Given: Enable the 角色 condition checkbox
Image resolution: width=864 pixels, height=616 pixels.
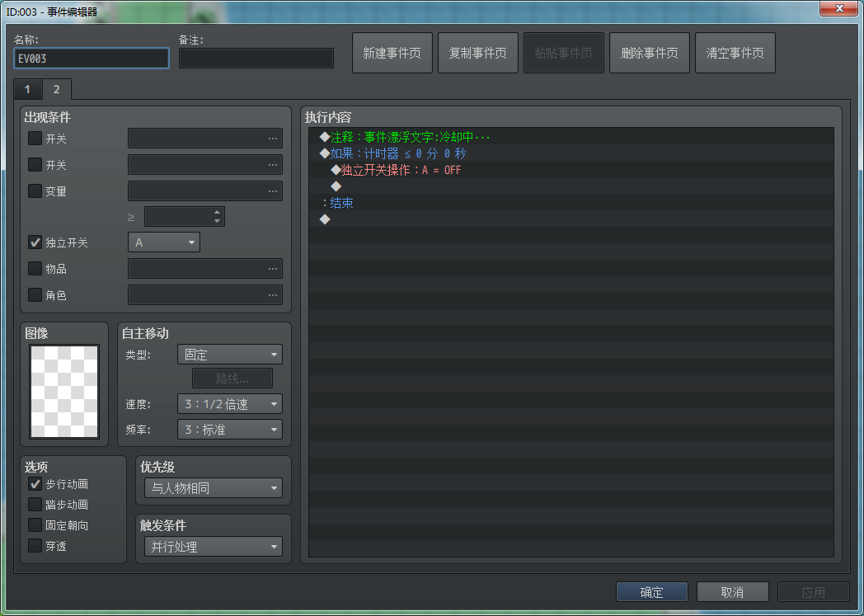Looking at the screenshot, I should pyautogui.click(x=35, y=294).
